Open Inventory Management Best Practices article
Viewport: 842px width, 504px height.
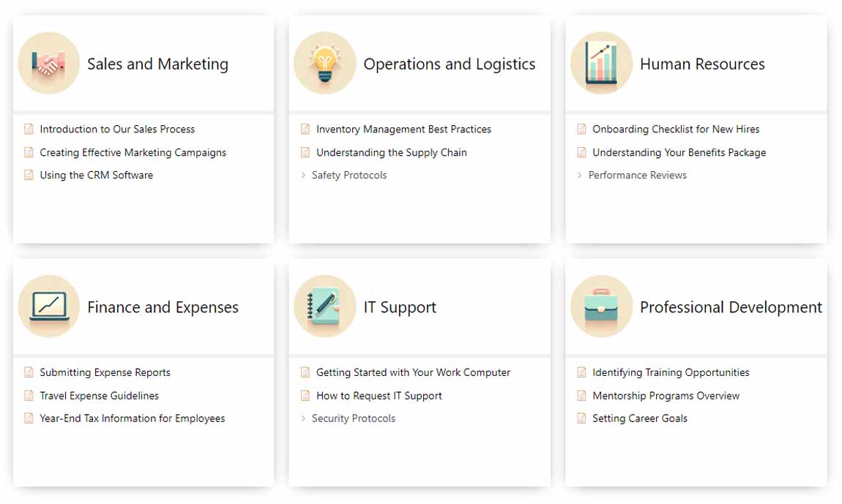[403, 129]
